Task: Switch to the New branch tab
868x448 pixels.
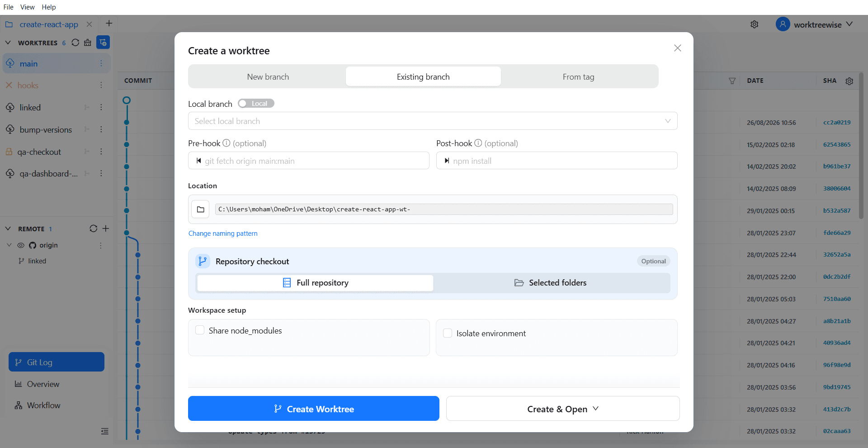Action: point(268,76)
